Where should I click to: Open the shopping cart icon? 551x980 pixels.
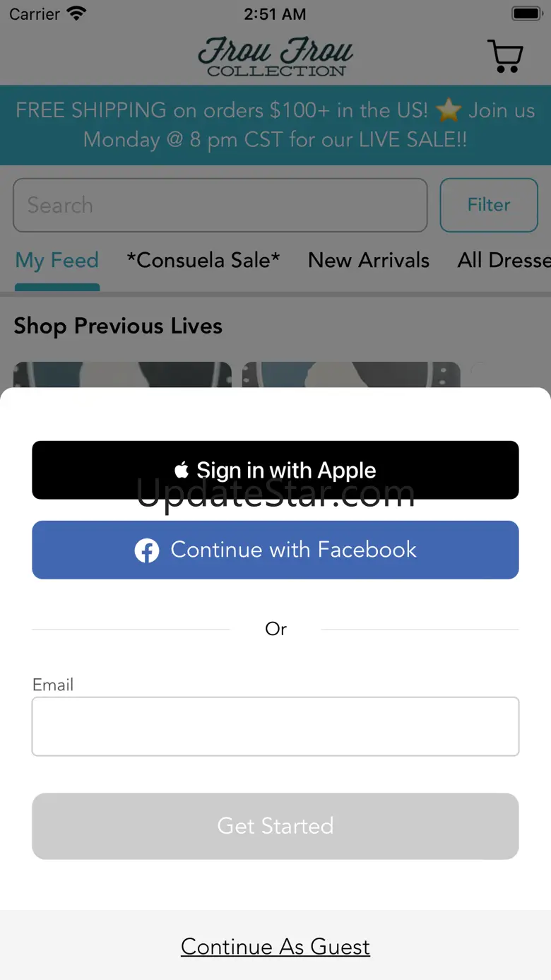coord(504,56)
